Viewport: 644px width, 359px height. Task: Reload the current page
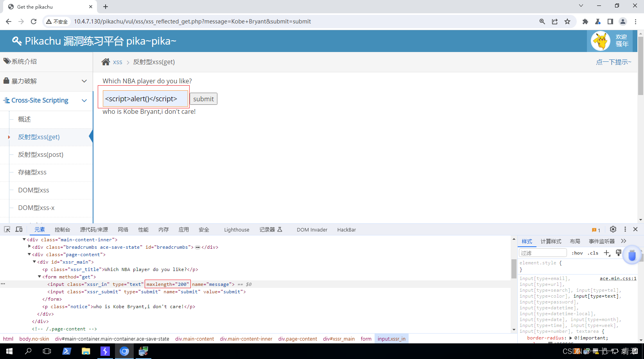coord(34,22)
